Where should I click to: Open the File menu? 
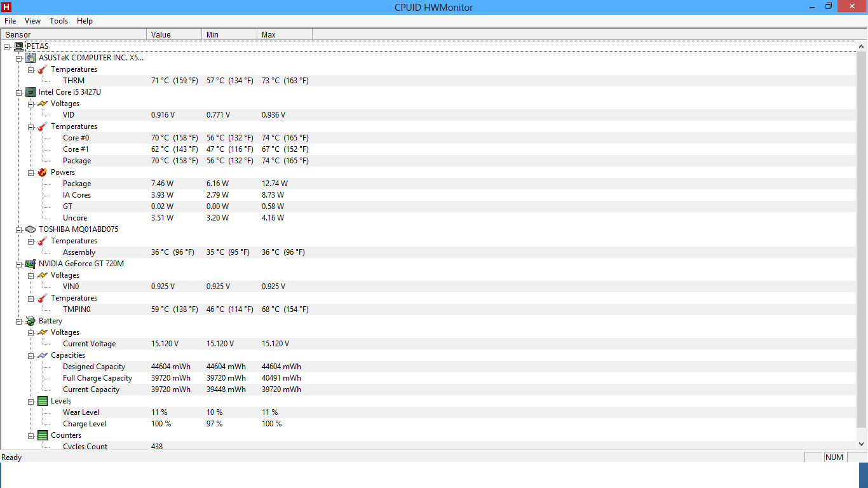pyautogui.click(x=10, y=21)
